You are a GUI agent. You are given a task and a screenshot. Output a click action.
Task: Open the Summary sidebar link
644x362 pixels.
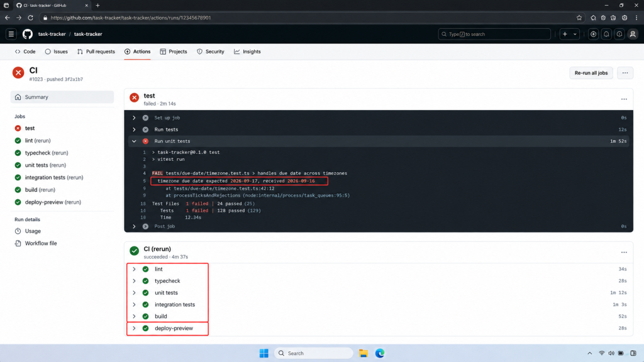click(x=62, y=97)
